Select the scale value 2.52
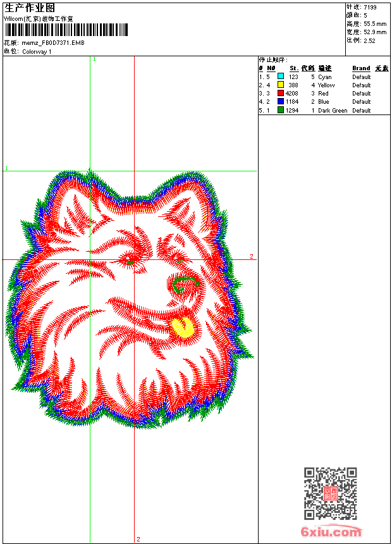Viewport: 392px width, 544px height. [369, 40]
